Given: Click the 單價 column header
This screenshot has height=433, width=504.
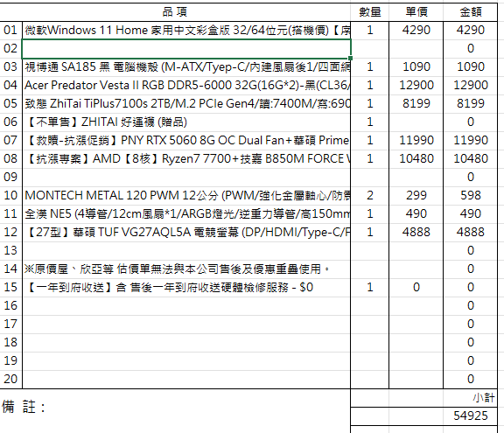Looking at the screenshot, I should [x=416, y=12].
